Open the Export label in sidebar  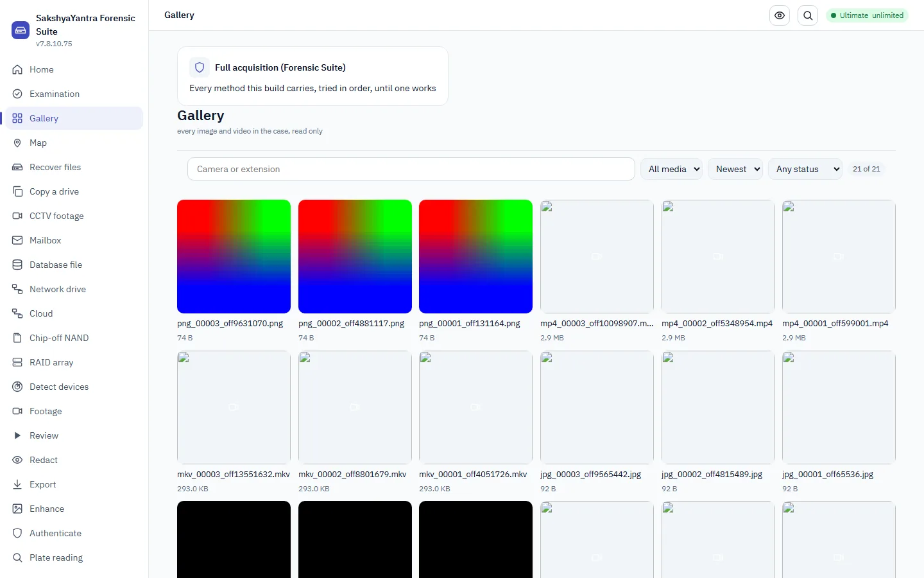click(43, 484)
